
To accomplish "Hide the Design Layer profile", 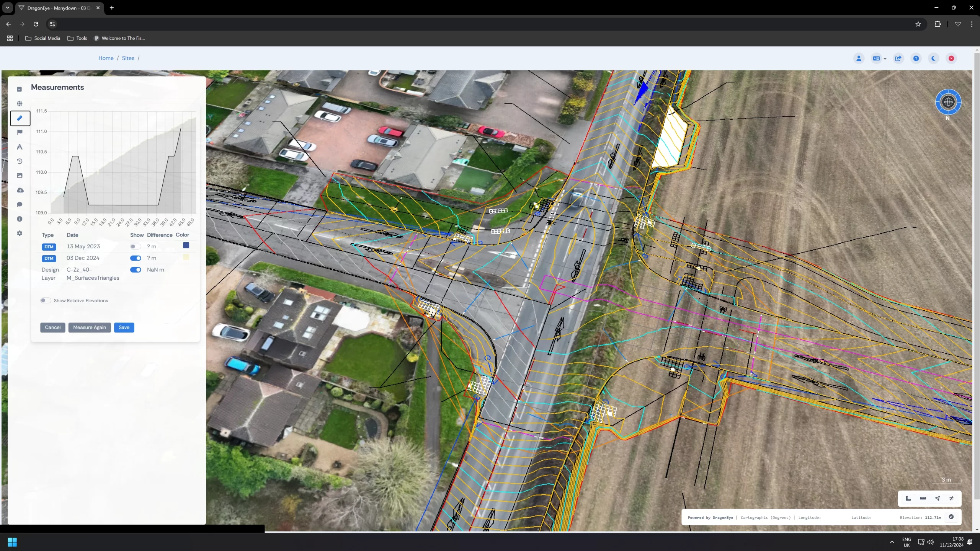I will click(x=136, y=270).
